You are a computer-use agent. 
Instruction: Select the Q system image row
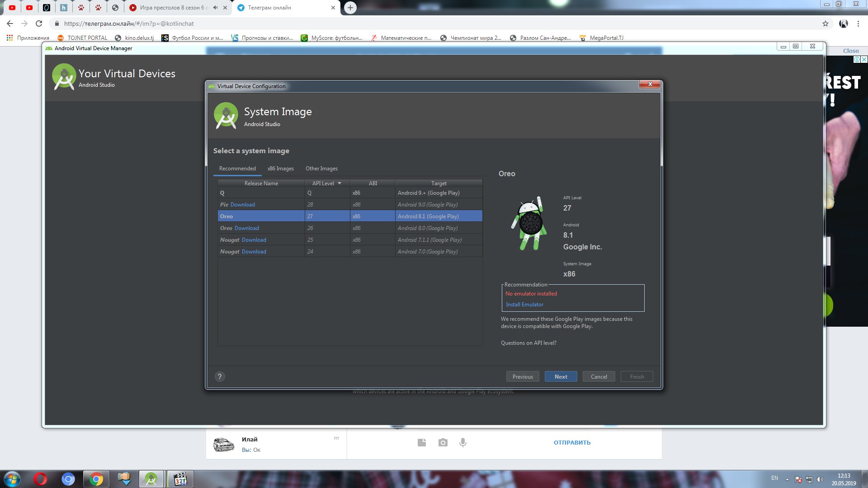click(350, 193)
